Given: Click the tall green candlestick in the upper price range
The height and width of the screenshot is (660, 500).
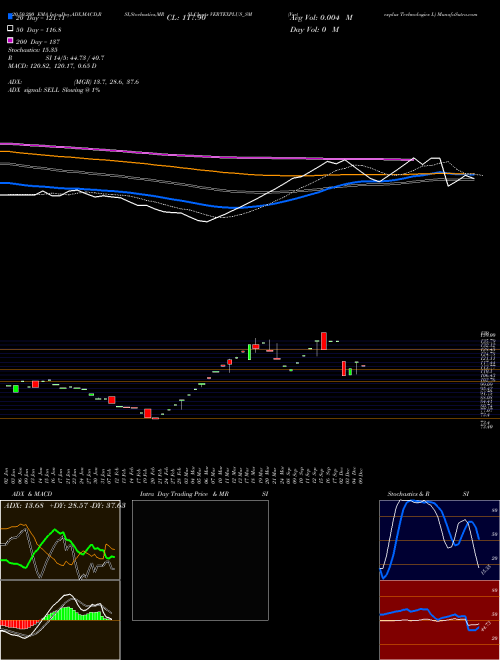Looking at the screenshot, I should 249,352.
